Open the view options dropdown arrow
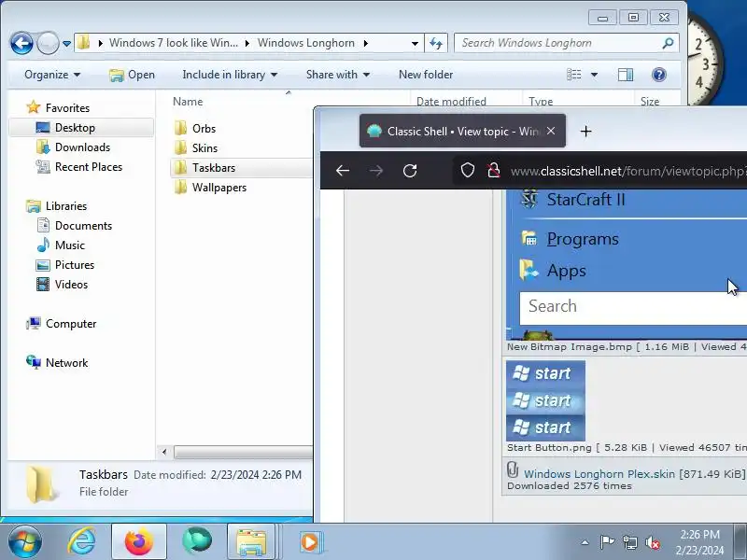Screen dimensions: 747x560 coord(594,75)
